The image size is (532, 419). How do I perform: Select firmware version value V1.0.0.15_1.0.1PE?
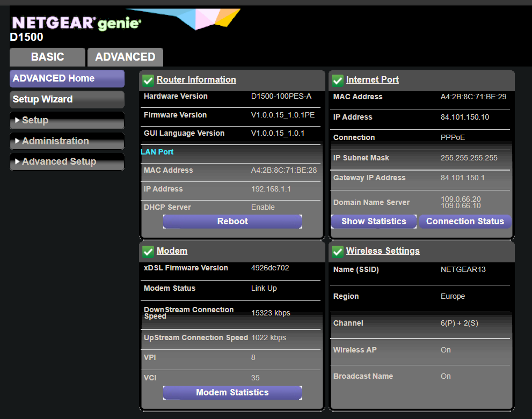pos(283,115)
